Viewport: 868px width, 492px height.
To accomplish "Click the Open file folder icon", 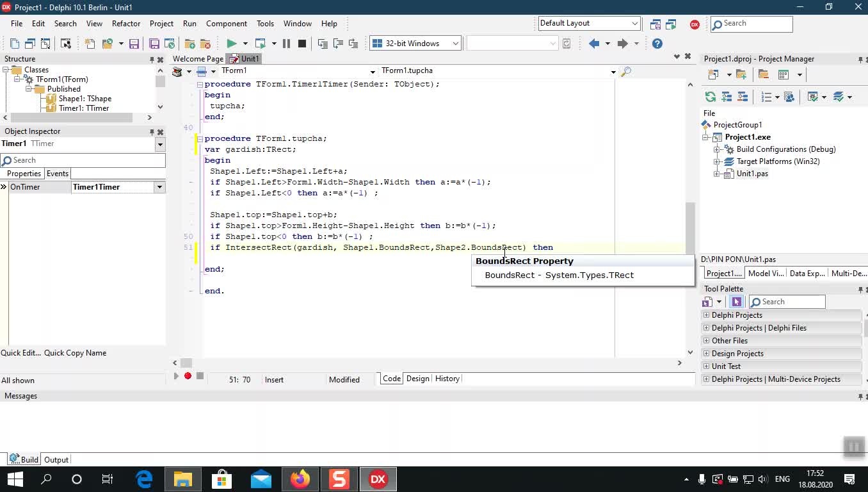I will point(108,44).
